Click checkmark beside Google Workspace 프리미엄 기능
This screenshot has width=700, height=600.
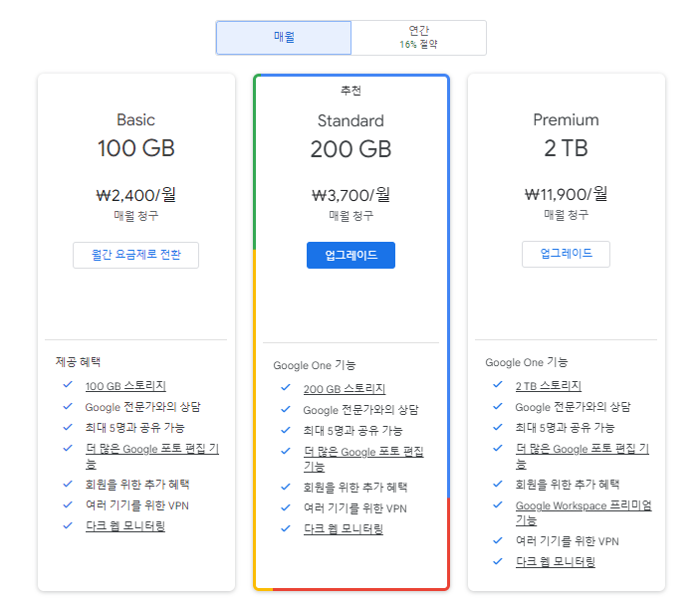click(498, 505)
